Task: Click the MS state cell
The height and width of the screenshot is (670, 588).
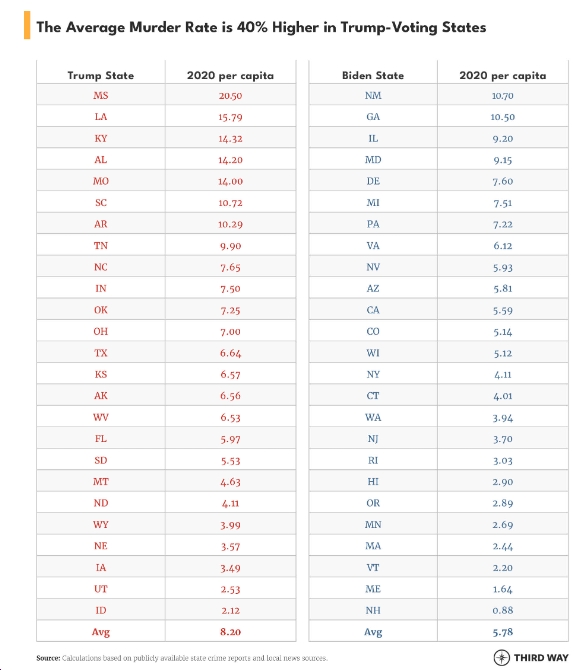Action: point(101,95)
